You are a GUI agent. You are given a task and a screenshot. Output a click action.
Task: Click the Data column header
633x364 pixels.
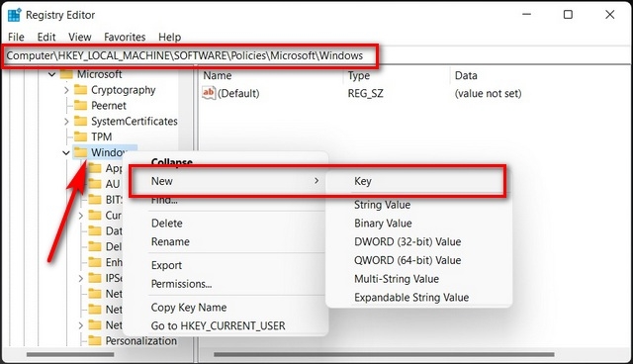point(466,75)
